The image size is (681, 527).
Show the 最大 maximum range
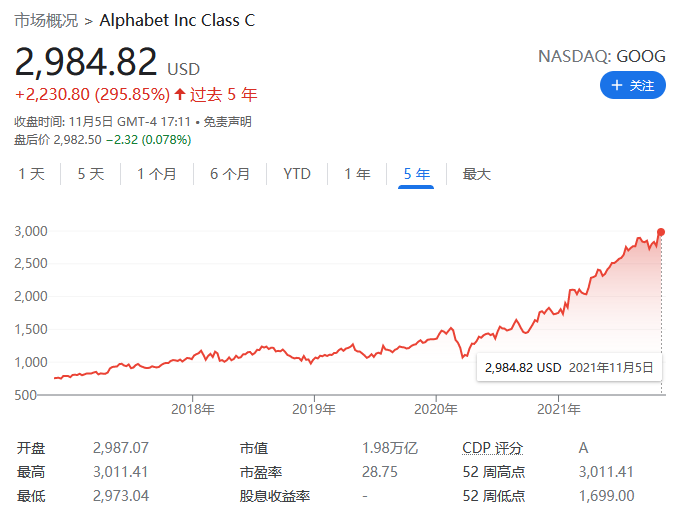click(x=476, y=174)
